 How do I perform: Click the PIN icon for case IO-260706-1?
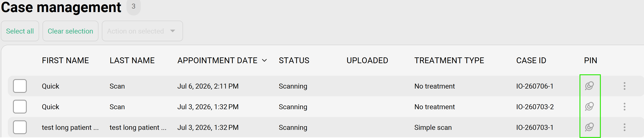coord(589,86)
